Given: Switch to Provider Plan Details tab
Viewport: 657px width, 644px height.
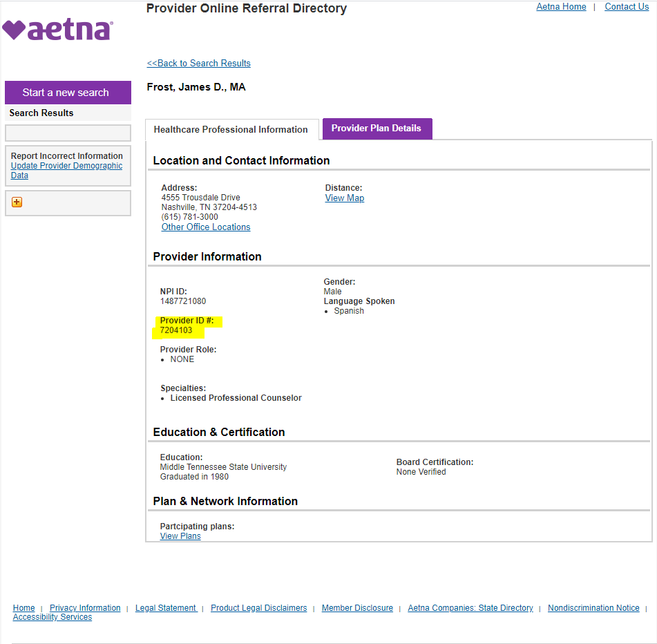Looking at the screenshot, I should point(377,129).
